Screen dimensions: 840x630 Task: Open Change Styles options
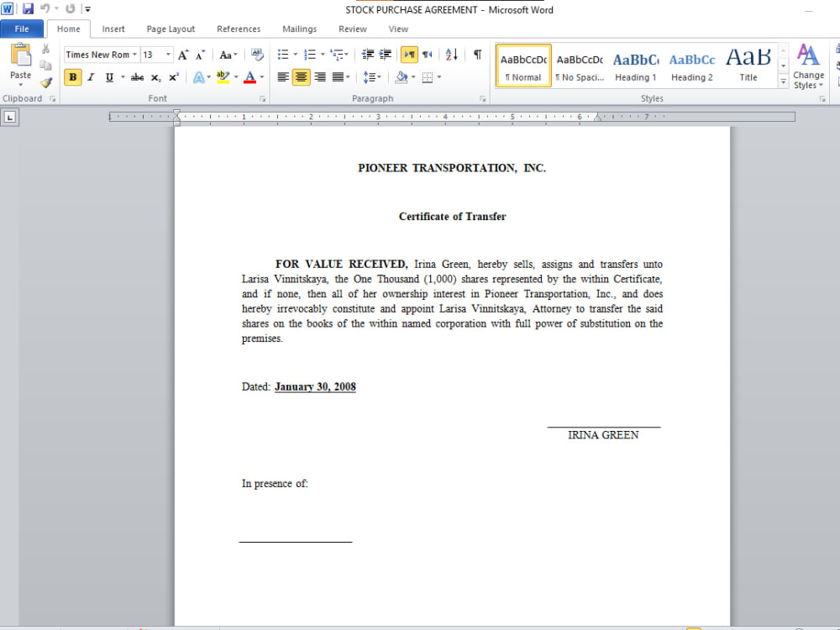tap(808, 67)
